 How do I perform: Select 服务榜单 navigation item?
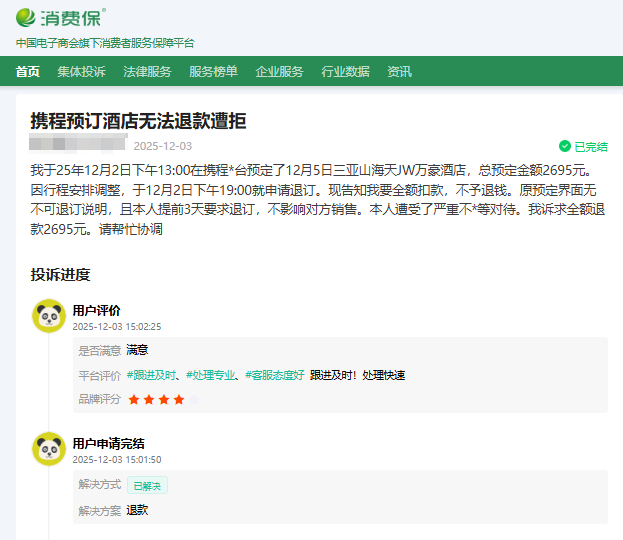coord(213,71)
